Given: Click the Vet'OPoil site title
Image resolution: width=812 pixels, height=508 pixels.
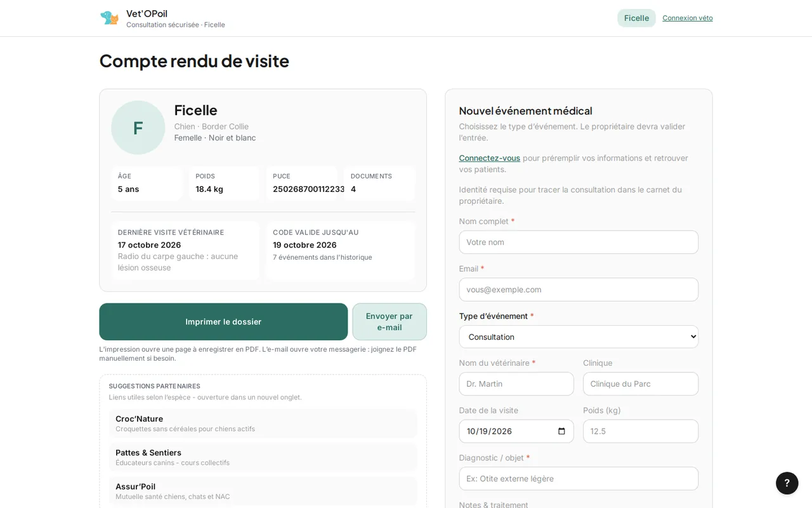Looking at the screenshot, I should pos(147,13).
